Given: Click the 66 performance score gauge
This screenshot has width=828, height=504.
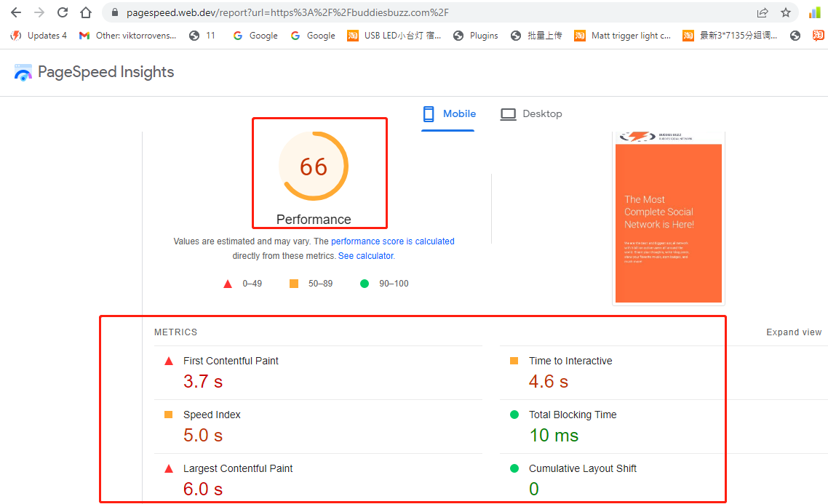Looking at the screenshot, I should 314,167.
